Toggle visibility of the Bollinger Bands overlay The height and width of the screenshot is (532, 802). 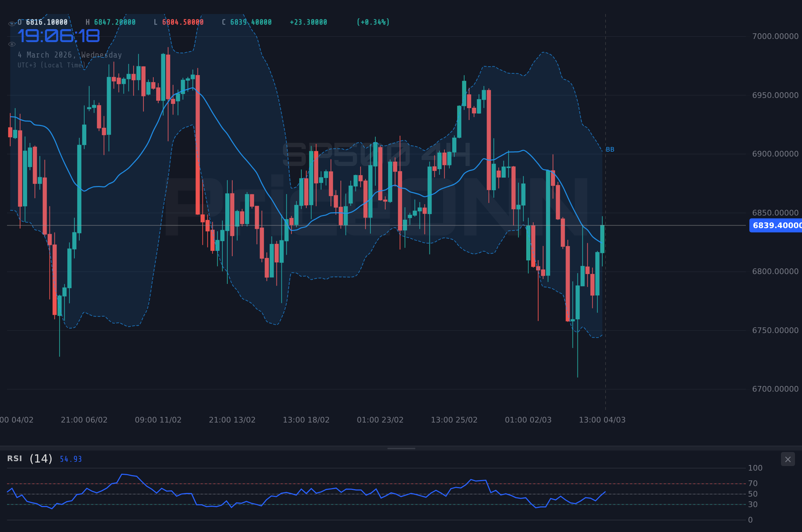tap(12, 44)
